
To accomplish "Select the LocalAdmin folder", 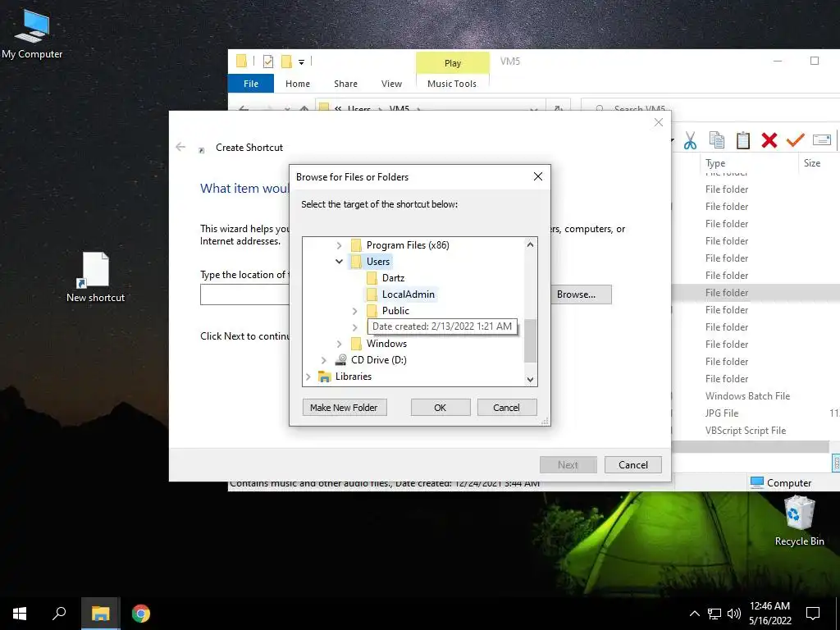I will point(409,294).
